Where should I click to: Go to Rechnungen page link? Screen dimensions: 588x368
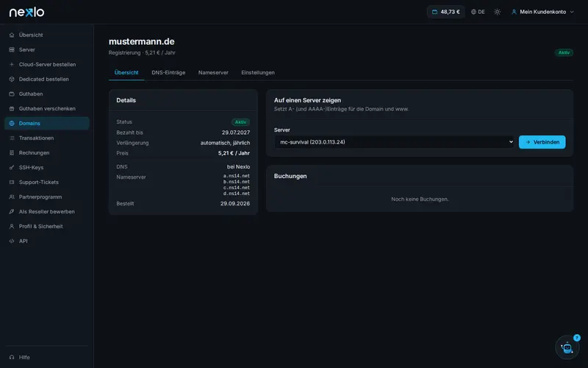pos(47,153)
